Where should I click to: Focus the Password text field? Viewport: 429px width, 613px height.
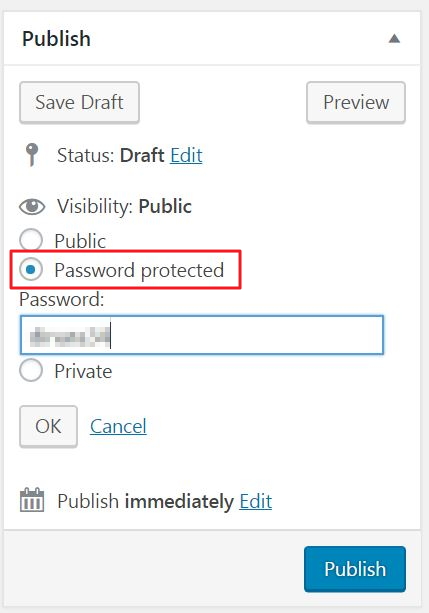coord(202,335)
